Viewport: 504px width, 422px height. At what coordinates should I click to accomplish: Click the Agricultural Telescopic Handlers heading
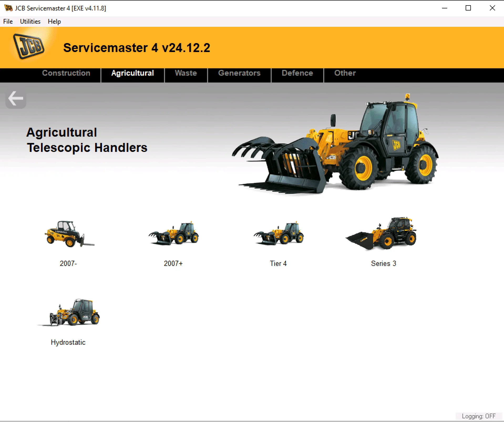87,140
